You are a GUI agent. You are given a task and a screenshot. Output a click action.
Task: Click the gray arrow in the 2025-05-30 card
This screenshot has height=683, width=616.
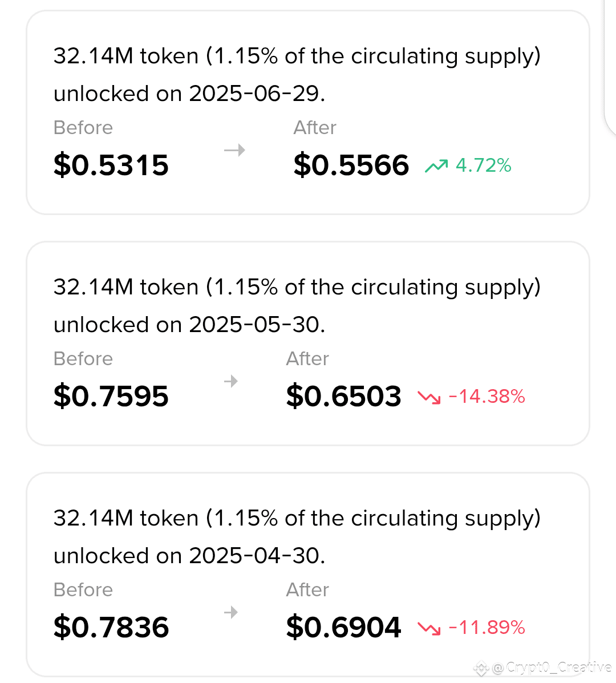(231, 382)
